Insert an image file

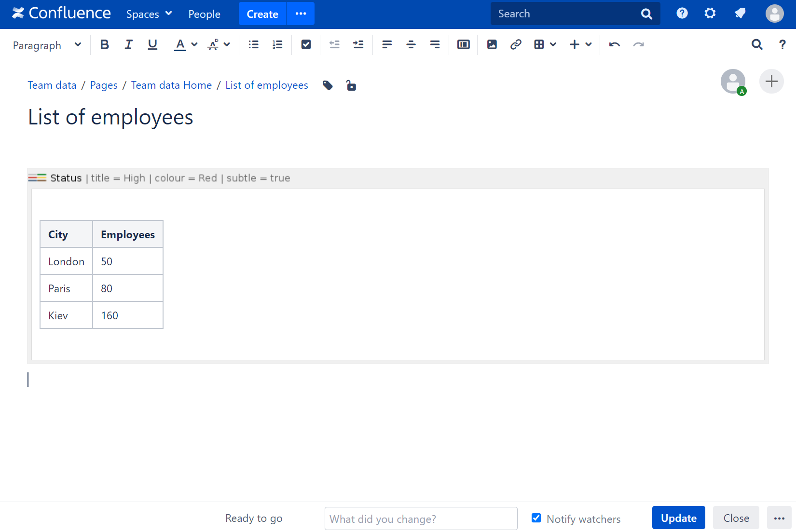(x=492, y=45)
